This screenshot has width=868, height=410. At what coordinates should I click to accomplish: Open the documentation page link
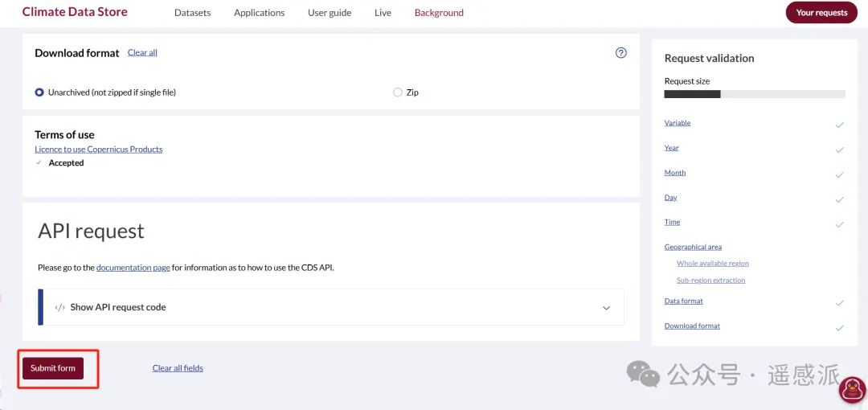133,268
